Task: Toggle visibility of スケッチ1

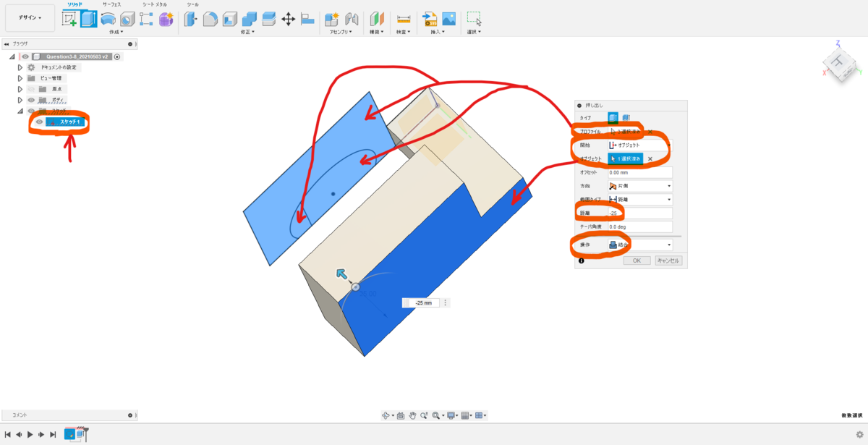Action: coord(40,122)
